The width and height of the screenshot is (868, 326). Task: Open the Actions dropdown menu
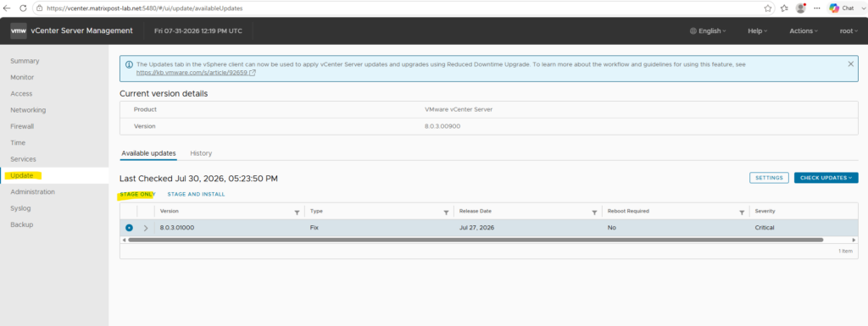point(804,31)
